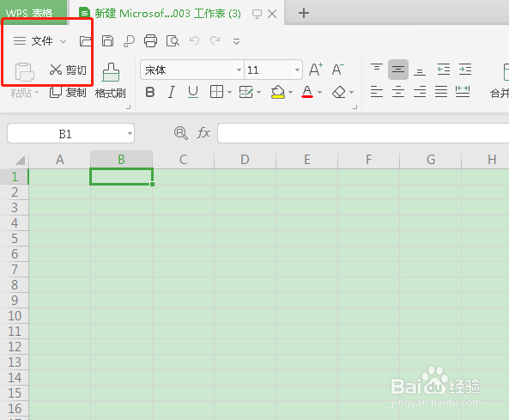Open fill color dropdown arrow
The image size is (509, 420).
(290, 93)
